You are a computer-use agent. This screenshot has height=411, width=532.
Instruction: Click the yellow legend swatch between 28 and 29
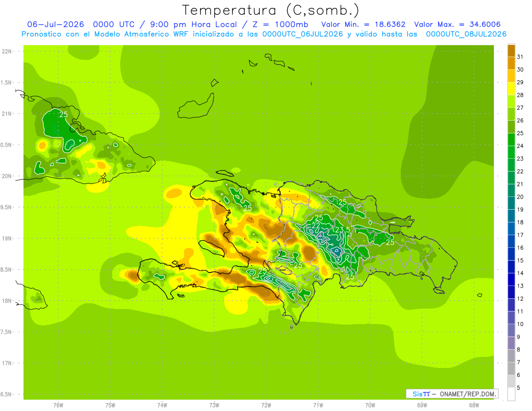pyautogui.click(x=511, y=89)
